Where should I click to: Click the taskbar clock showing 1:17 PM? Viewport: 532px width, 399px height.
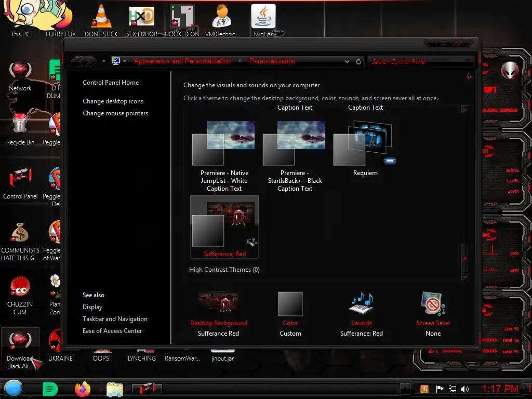pyautogui.click(x=500, y=389)
